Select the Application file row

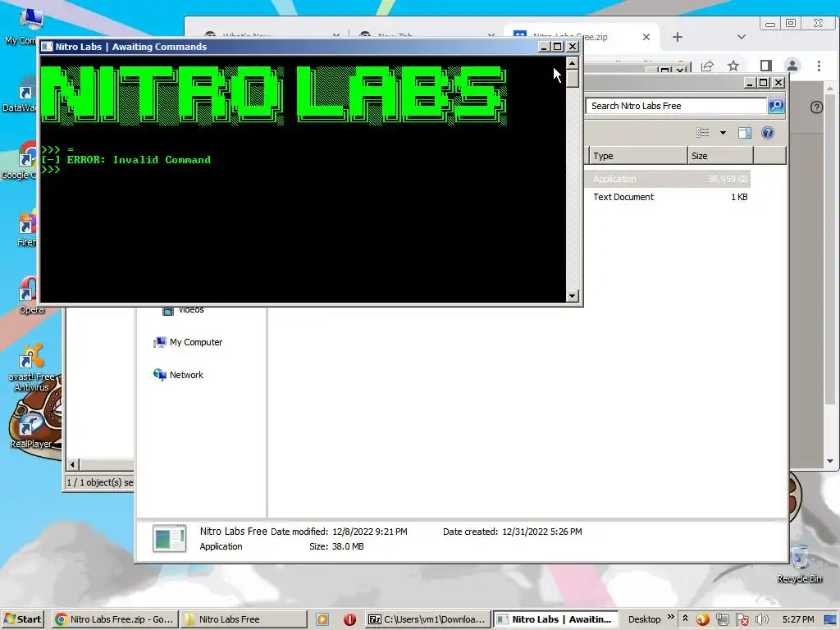669,179
